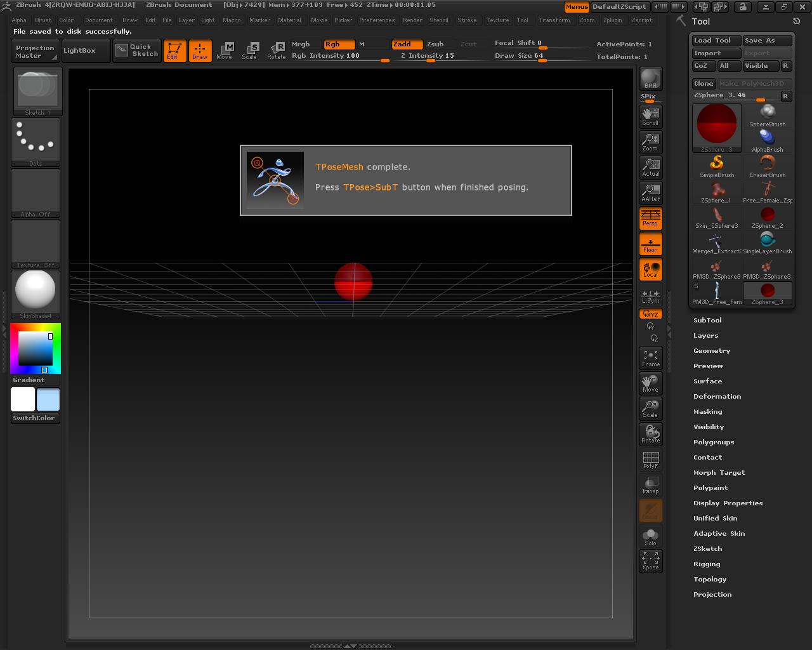The height and width of the screenshot is (650, 812).
Task: Activate Mrgb painting mode
Action: point(301,44)
